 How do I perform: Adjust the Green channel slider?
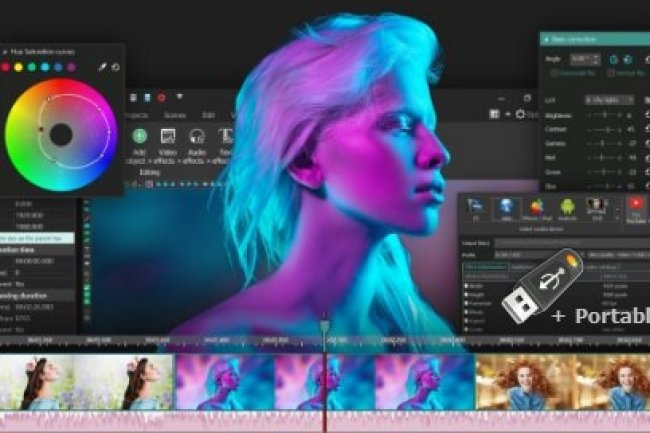coord(605,172)
